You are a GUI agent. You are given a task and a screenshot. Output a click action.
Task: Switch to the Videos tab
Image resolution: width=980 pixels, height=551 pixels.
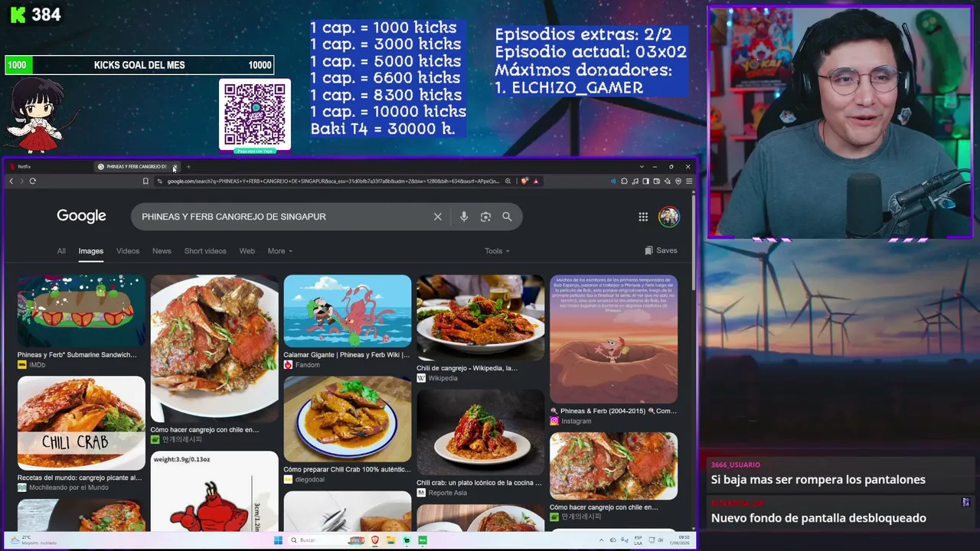[128, 251]
